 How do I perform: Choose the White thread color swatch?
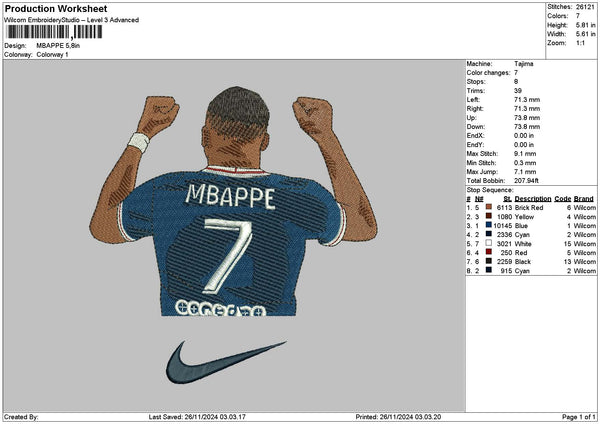(x=489, y=244)
